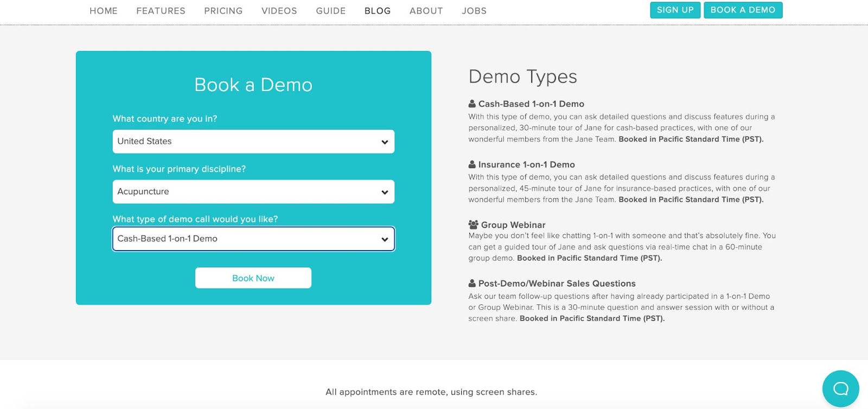This screenshot has height=409, width=868.
Task: Click the Insurance 1-on-1 Demo title
Action: coord(527,164)
